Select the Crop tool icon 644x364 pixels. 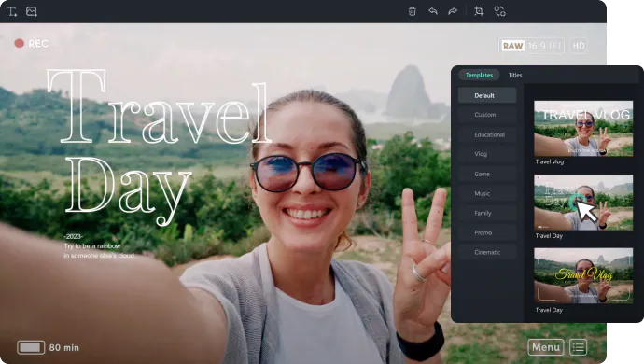click(x=479, y=11)
